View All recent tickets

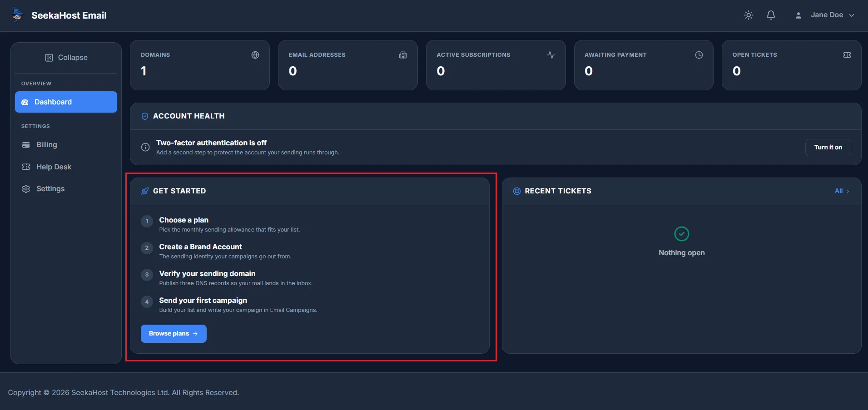[842, 191]
